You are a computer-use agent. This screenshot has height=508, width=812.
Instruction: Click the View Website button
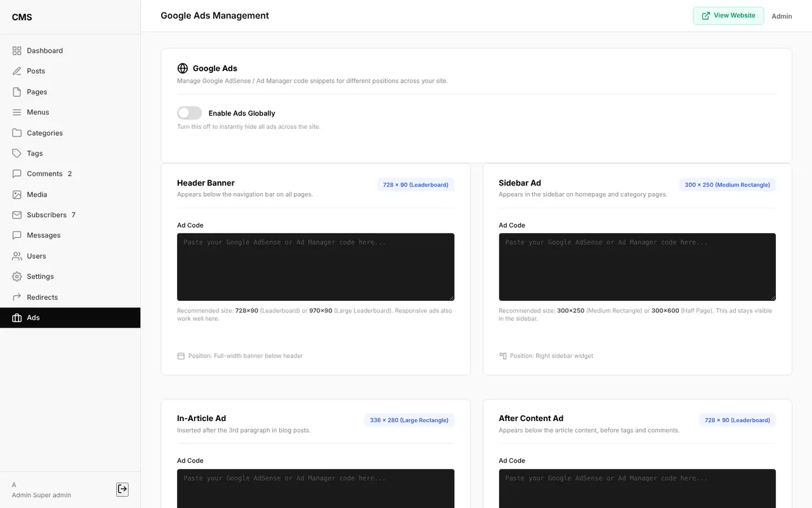pos(728,16)
